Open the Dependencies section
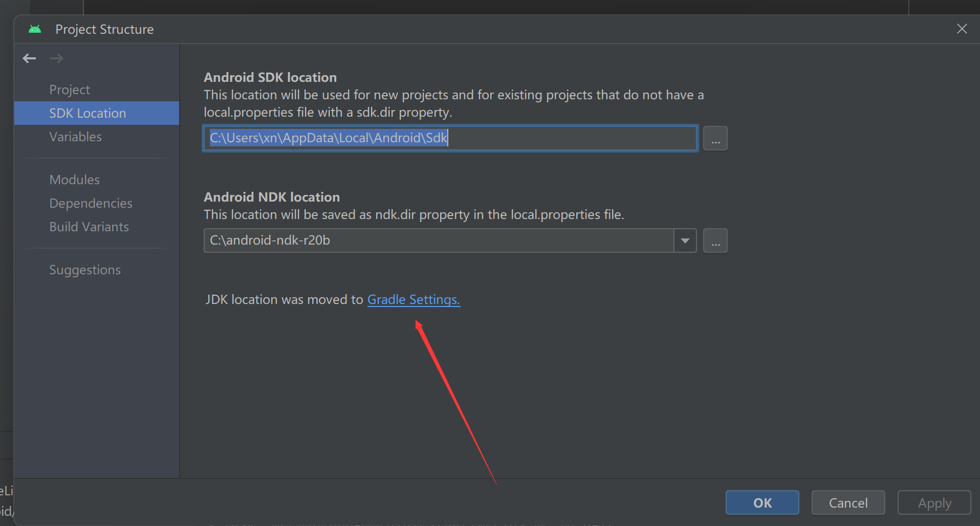The image size is (980, 526). [x=91, y=203]
